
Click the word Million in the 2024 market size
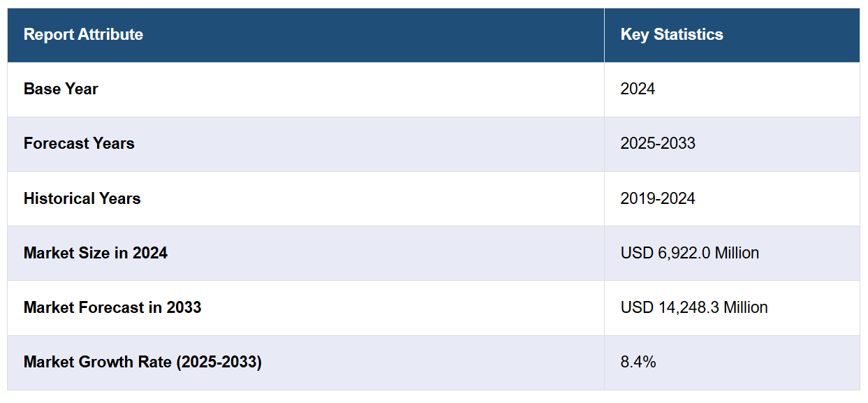point(737,253)
